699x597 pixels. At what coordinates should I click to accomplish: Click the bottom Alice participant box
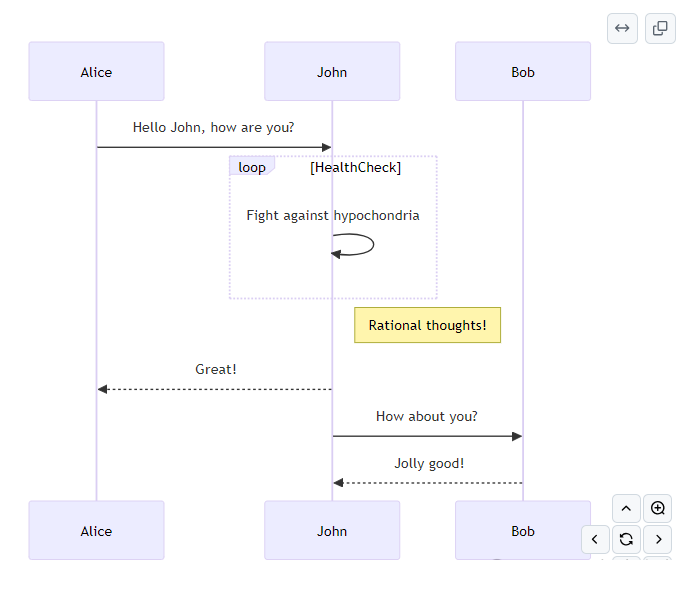point(96,530)
